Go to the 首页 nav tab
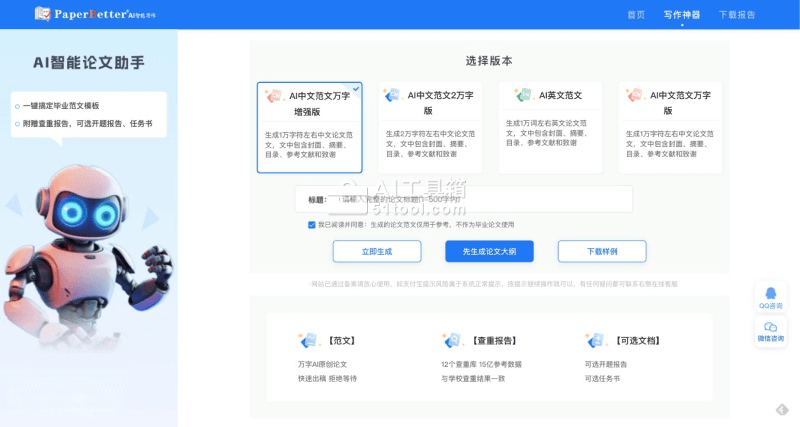800x427 pixels. pos(636,15)
